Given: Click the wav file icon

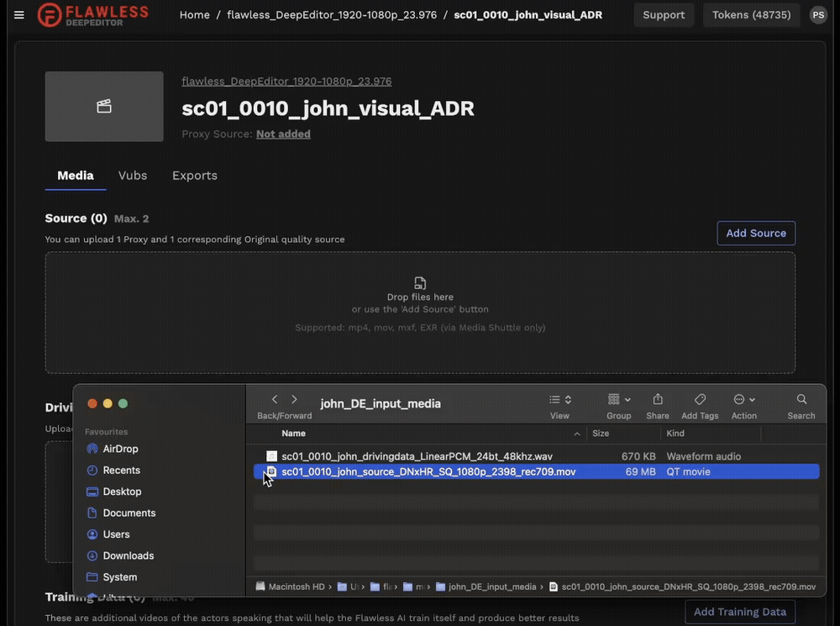Looking at the screenshot, I should point(271,456).
